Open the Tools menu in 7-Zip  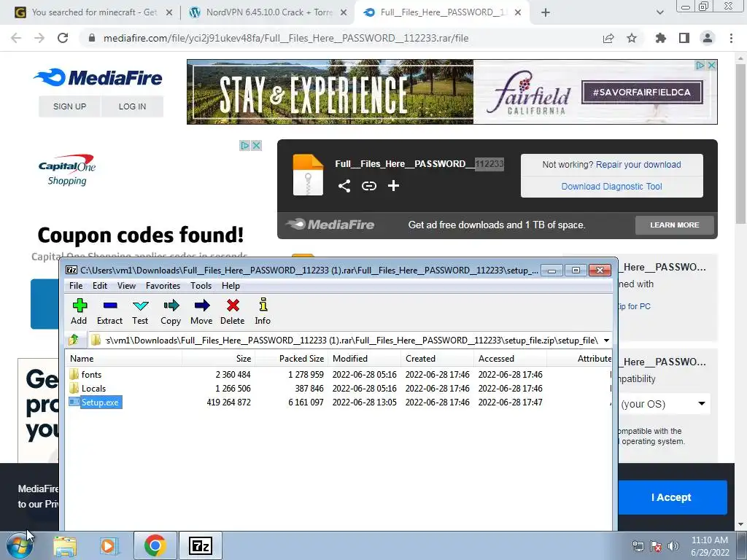click(201, 286)
